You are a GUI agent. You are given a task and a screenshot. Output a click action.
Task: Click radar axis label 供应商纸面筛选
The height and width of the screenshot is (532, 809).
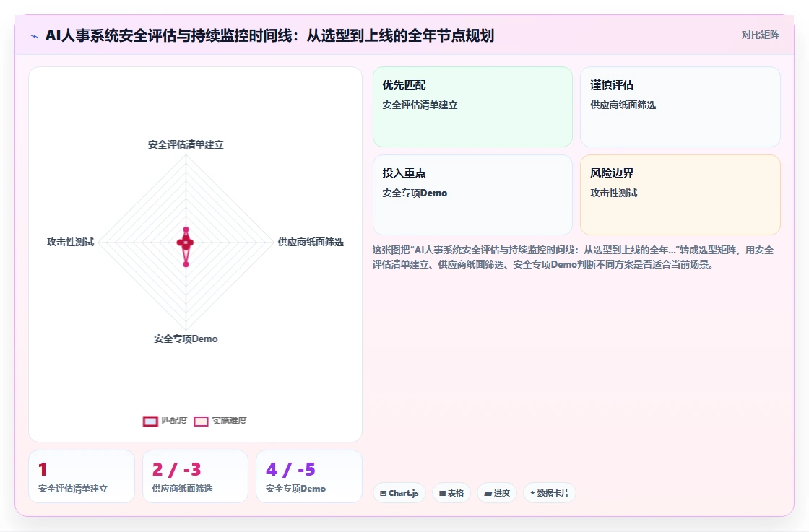click(x=311, y=242)
